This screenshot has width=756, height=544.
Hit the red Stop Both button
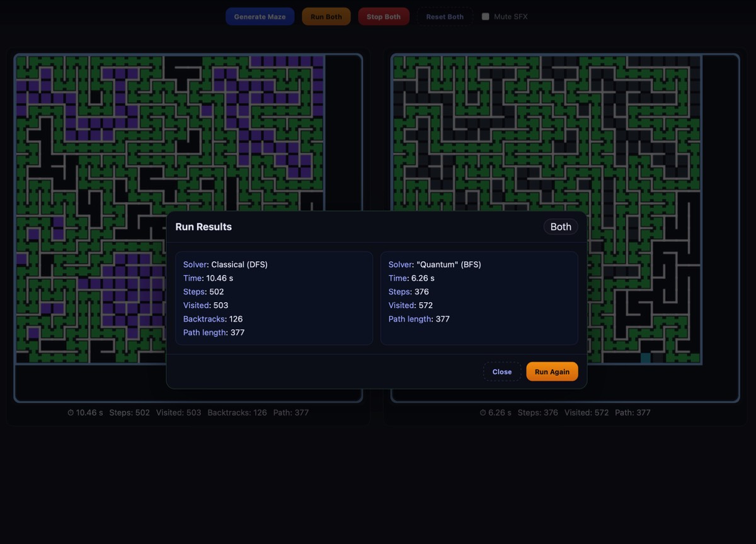click(x=383, y=17)
